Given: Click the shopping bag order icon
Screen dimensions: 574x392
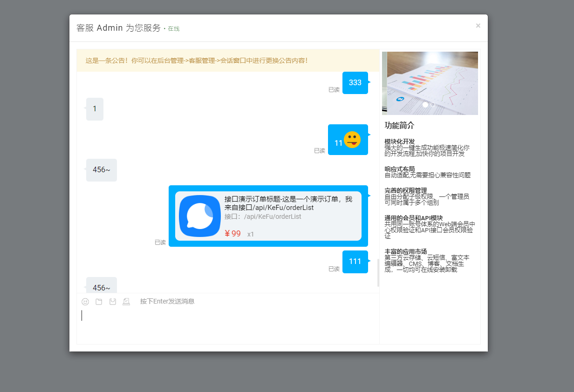Looking at the screenshot, I should point(113,302).
